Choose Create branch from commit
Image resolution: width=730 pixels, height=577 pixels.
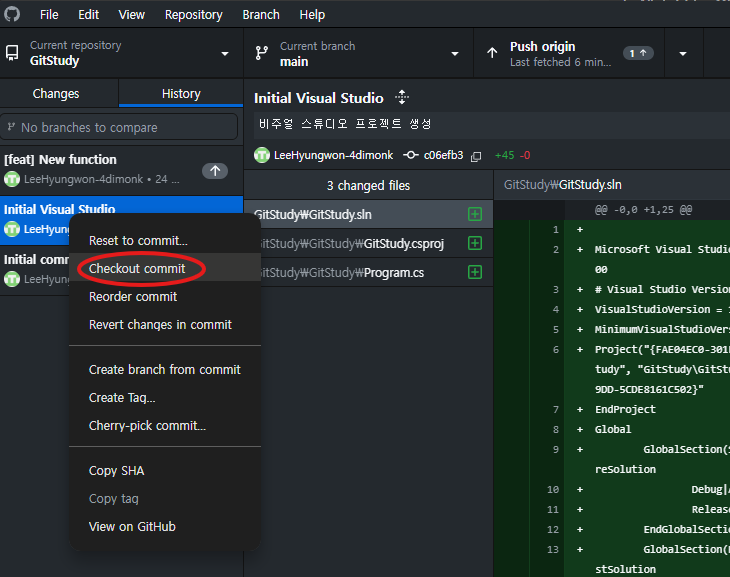(164, 369)
